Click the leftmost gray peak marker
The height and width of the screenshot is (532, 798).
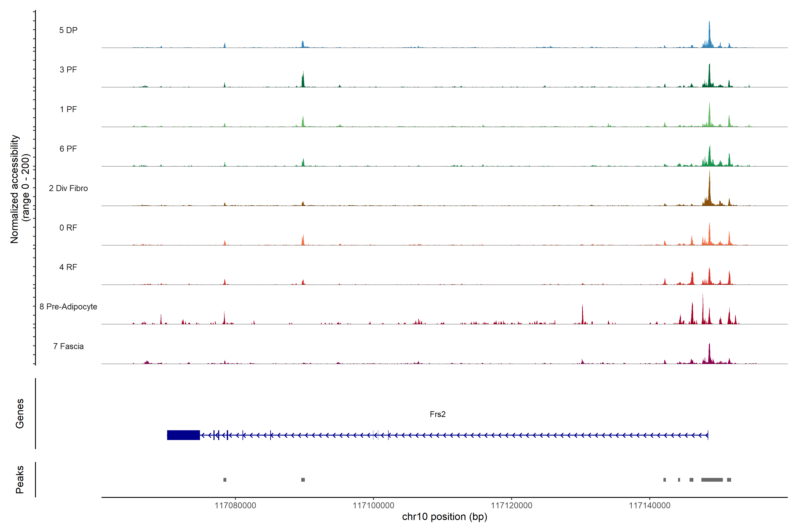point(225,480)
